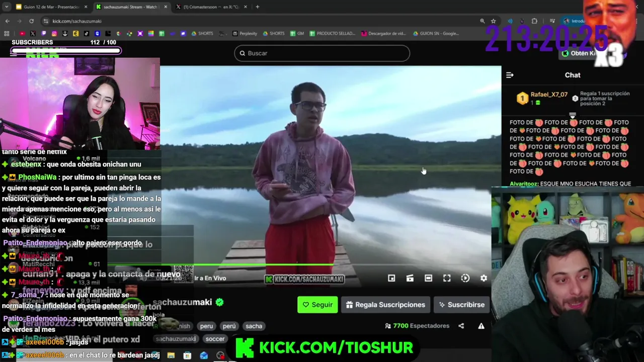Close the Crismastersoon X tab

coord(245,7)
